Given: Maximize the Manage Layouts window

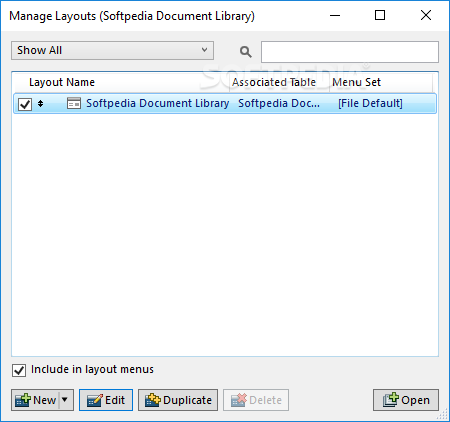Looking at the screenshot, I should pos(380,16).
